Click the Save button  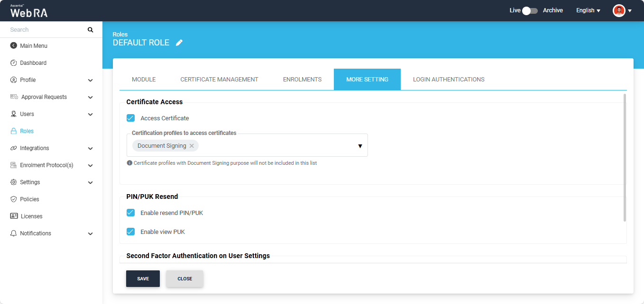point(143,279)
